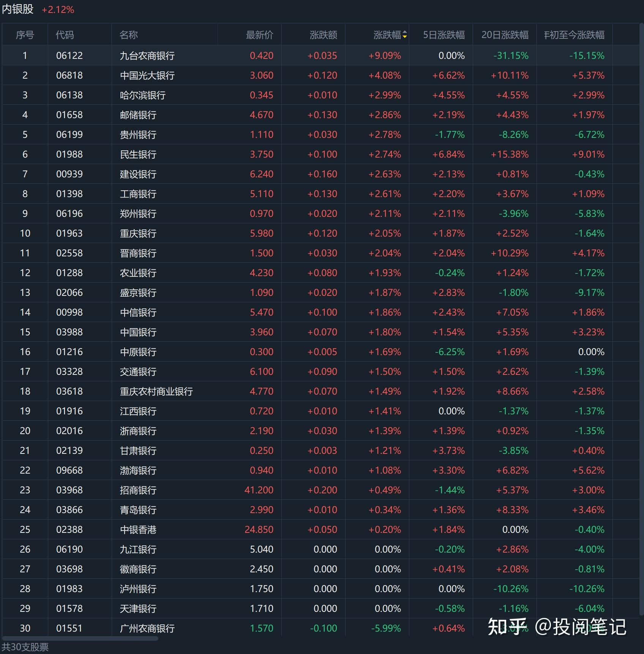
Task: Click the -5.99% change value
Action: click(x=386, y=628)
